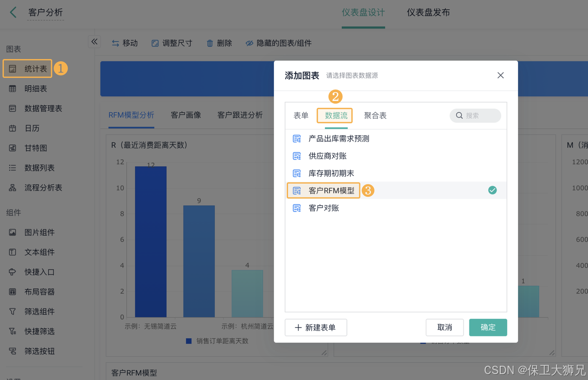Select the 甘特图 Gantt chart icon
The width and height of the screenshot is (588, 380).
(x=13, y=148)
